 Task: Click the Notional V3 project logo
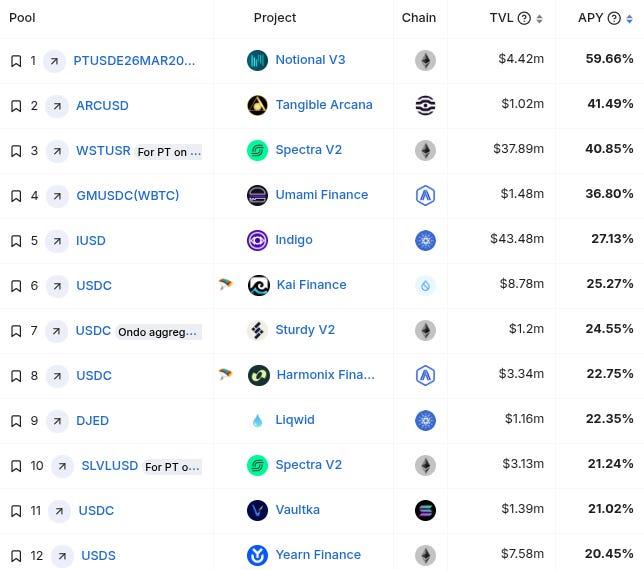pos(258,60)
